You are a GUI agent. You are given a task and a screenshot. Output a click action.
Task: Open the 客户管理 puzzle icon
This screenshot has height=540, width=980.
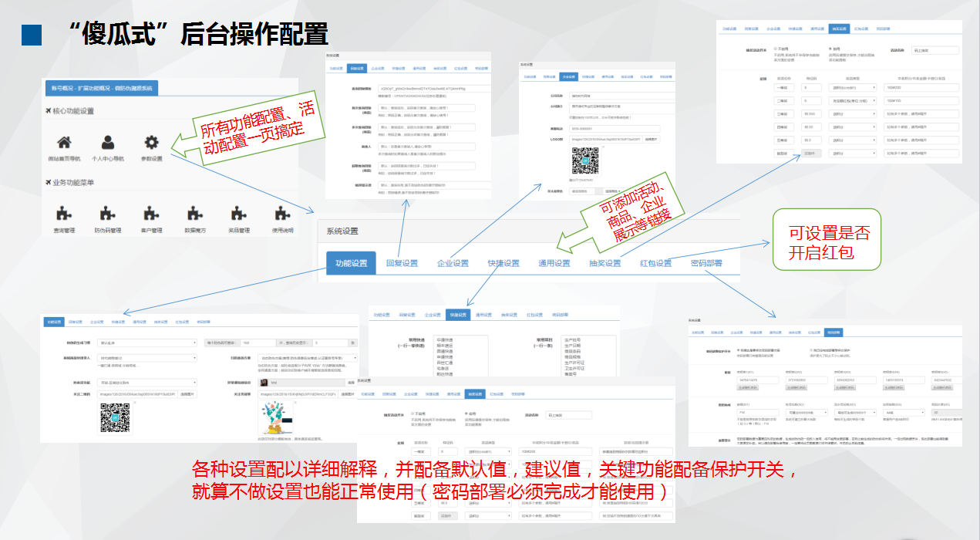tap(151, 214)
